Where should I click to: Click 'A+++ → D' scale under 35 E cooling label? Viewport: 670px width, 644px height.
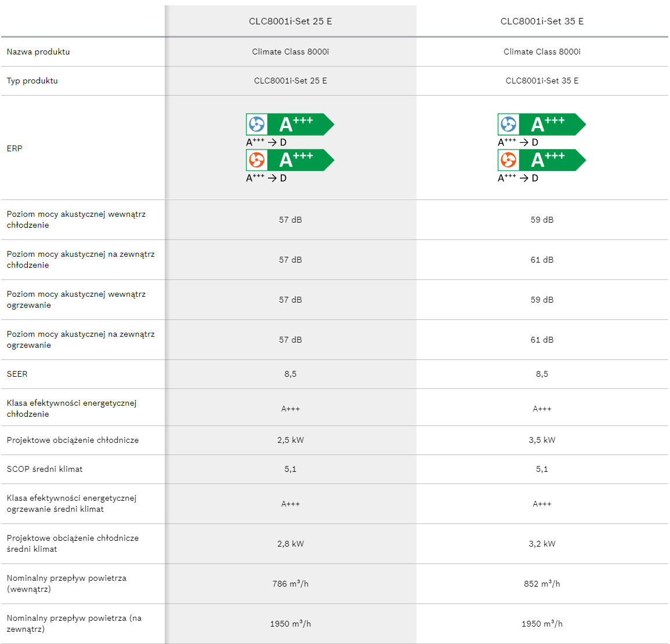point(518,142)
